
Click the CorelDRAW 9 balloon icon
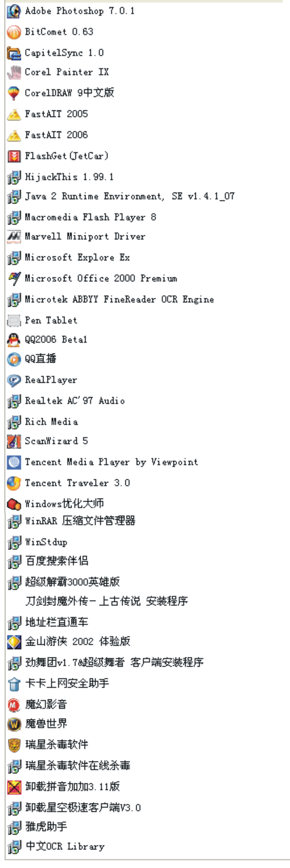(x=14, y=93)
